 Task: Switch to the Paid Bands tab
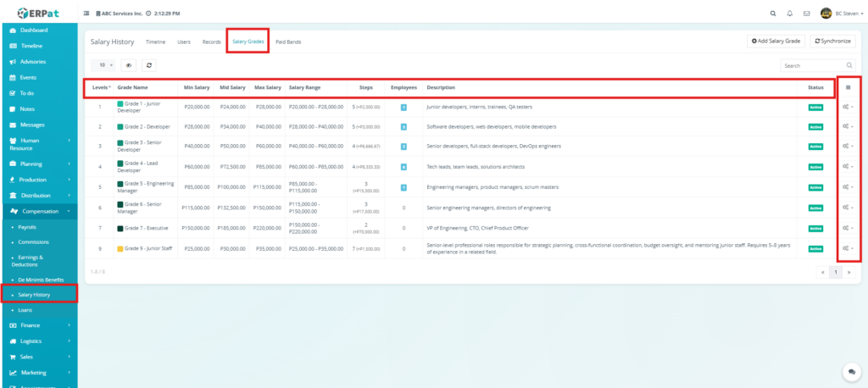pyautogui.click(x=288, y=42)
